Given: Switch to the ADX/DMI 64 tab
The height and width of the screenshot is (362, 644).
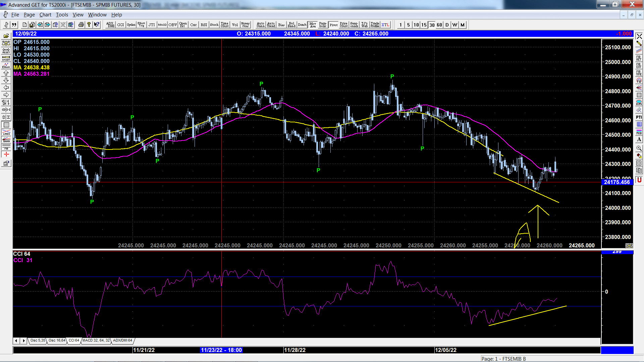Looking at the screenshot, I should pyautogui.click(x=122, y=341).
